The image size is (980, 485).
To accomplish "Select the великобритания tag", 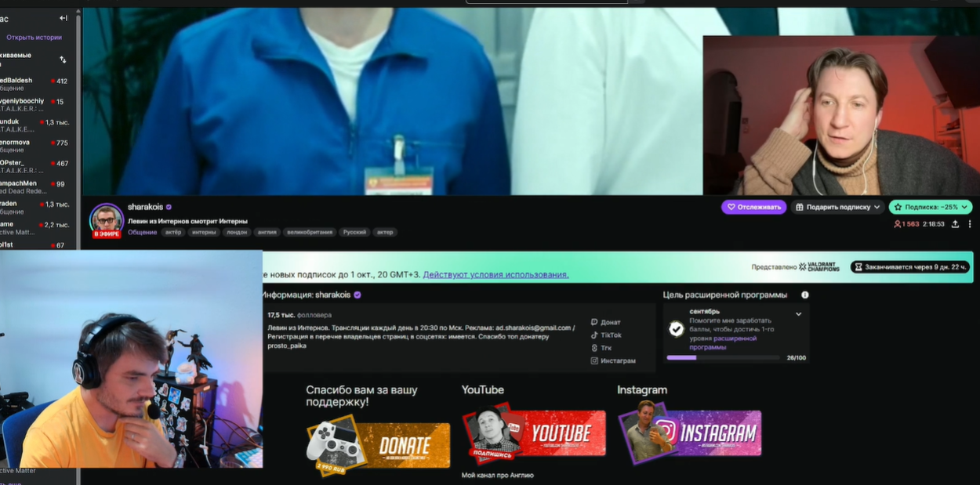I will [310, 232].
